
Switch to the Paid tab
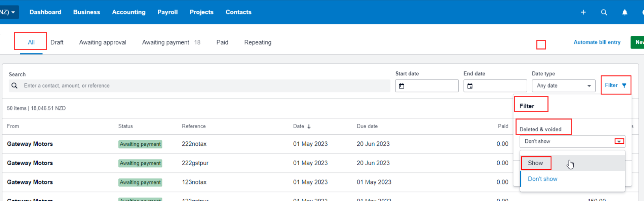pyautogui.click(x=222, y=42)
